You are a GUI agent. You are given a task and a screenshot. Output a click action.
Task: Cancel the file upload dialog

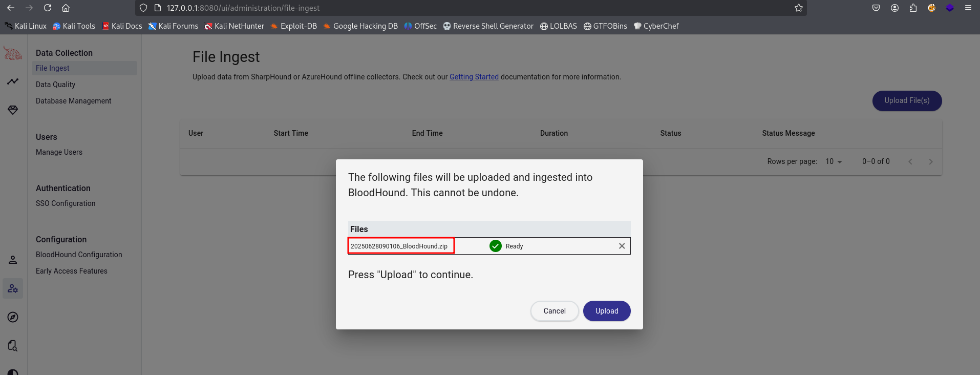point(554,311)
